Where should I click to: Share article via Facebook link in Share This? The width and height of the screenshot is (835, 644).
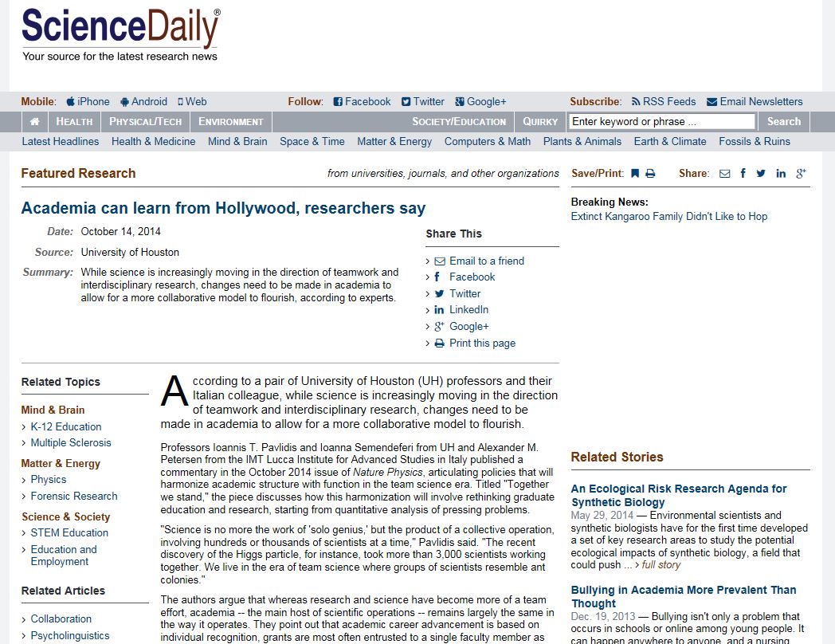click(x=472, y=277)
